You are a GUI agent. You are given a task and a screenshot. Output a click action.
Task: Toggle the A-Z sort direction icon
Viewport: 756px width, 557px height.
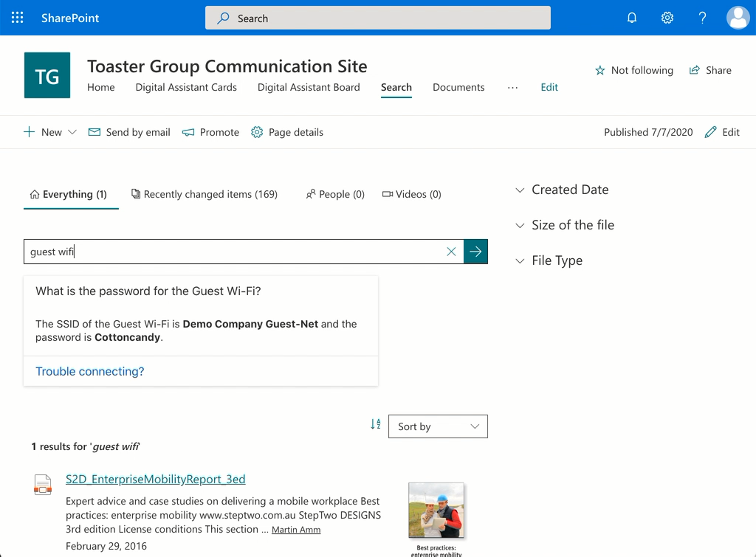pyautogui.click(x=376, y=424)
